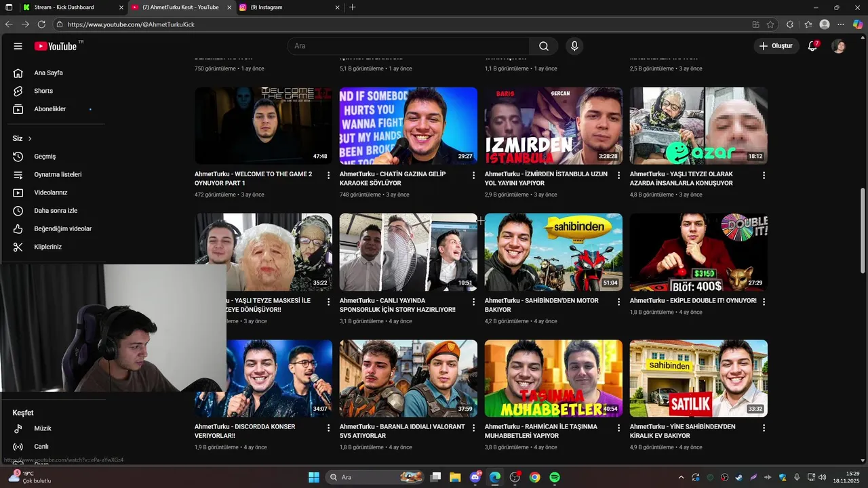Open Oynatma listeleri playlists
Screen dimensions: 868x488
pyautogui.click(x=56, y=174)
